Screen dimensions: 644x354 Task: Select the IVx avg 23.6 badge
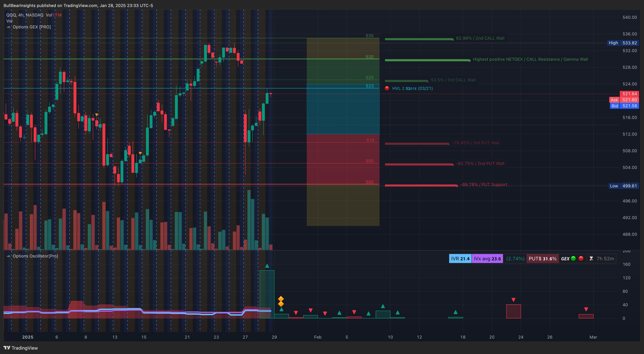487,259
